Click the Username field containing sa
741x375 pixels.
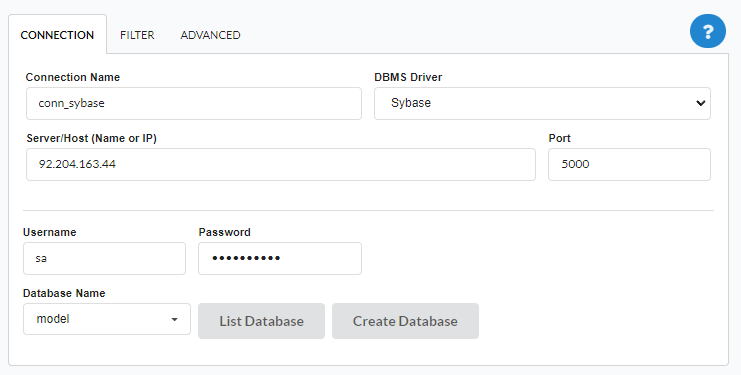pyautogui.click(x=104, y=258)
